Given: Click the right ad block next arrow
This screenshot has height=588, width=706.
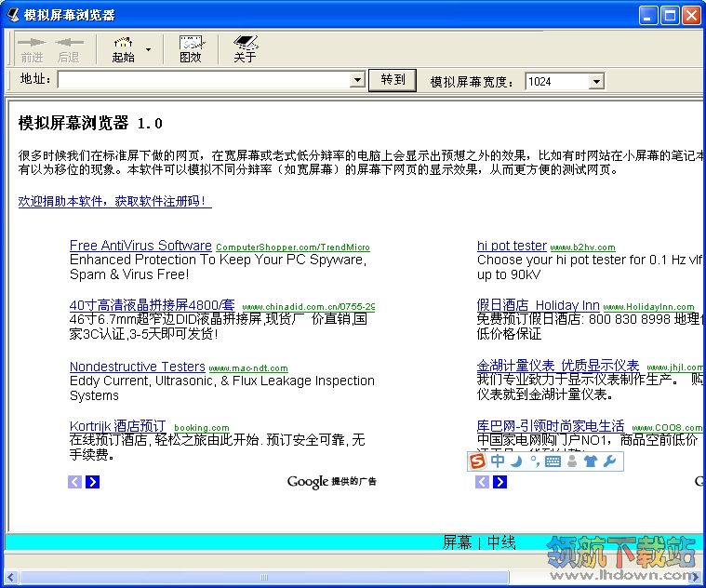Looking at the screenshot, I should coord(500,482).
